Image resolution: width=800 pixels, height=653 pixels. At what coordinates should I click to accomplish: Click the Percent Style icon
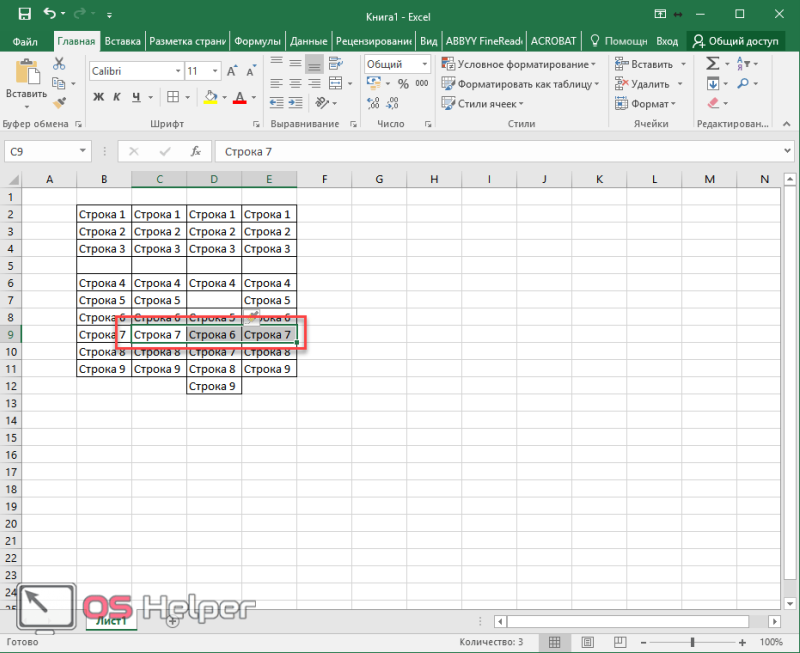[x=403, y=84]
